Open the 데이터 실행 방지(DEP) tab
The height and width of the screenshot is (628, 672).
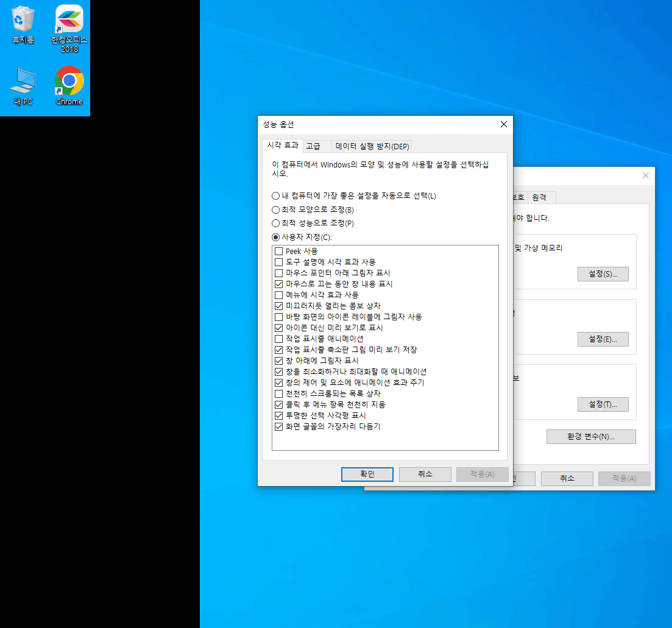pos(372,146)
